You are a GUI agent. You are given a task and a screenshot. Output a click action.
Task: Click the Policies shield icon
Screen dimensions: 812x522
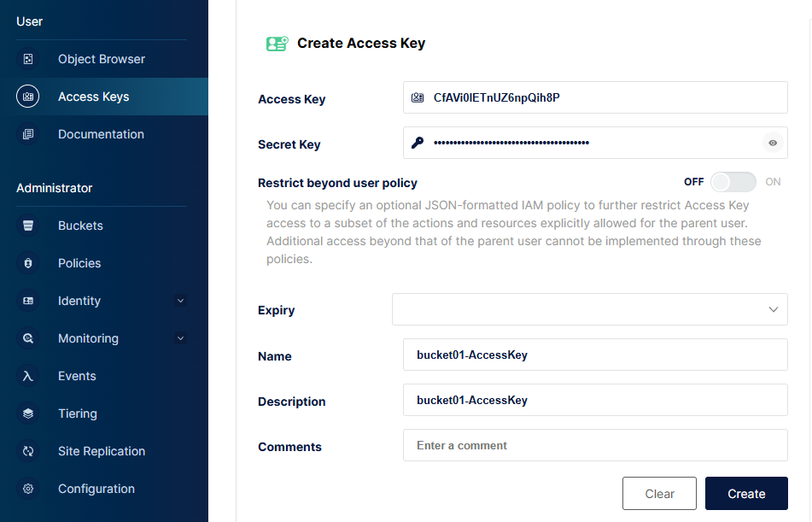pyautogui.click(x=28, y=263)
